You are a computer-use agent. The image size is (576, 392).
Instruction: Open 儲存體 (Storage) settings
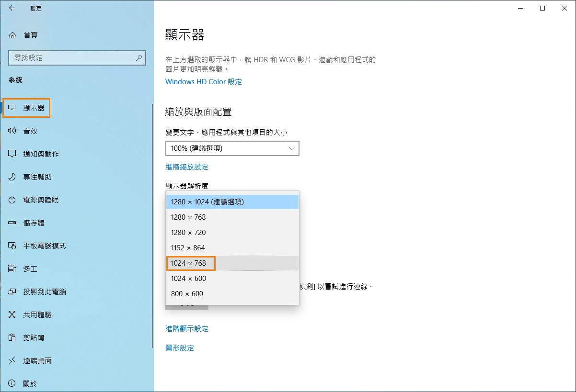pyautogui.click(x=29, y=223)
